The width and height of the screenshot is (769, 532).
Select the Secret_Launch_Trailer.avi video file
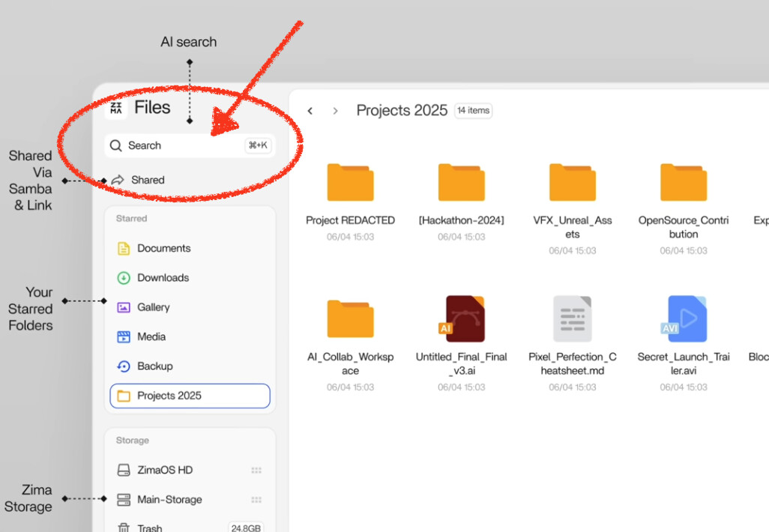683,319
